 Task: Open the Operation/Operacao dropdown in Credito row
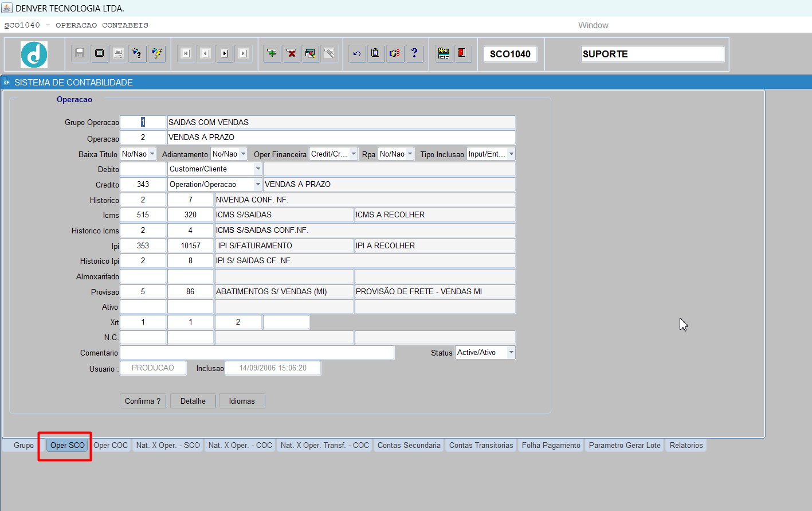258,184
